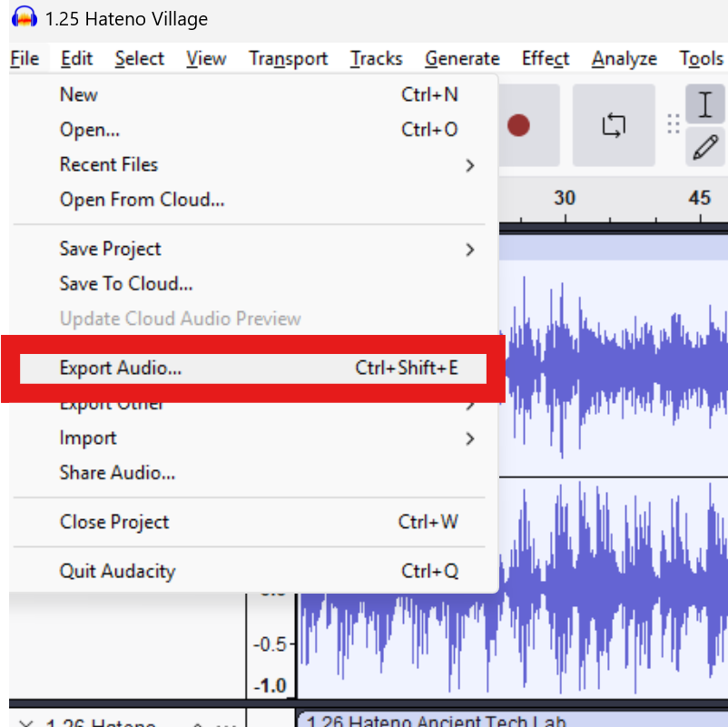Open the Analyze menu

pos(625,58)
